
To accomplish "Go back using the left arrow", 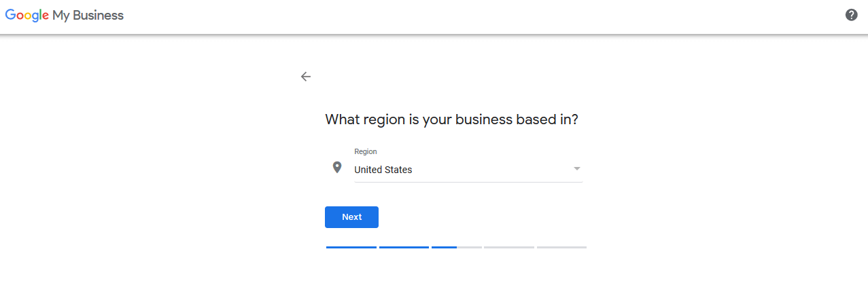I will click(x=306, y=77).
